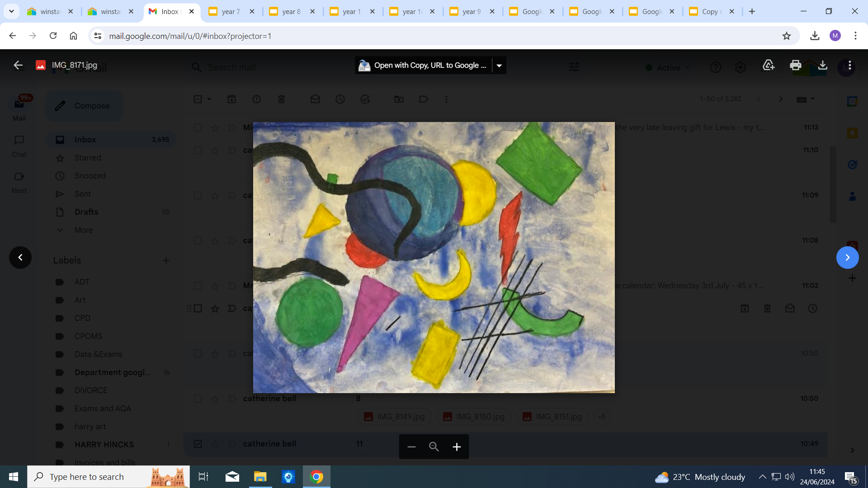Viewport: 868px width, 488px height.
Task: Check the 11:10 email checkbox
Action: pyautogui.click(x=198, y=150)
